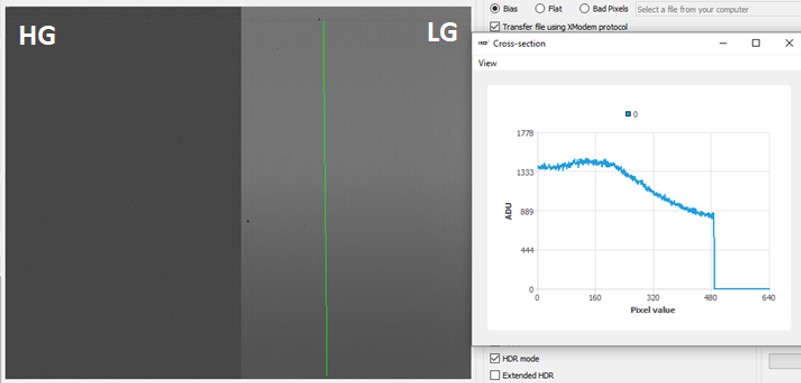Toggle the series 0 legend marker
Viewport: 801px width, 383px height.
(x=628, y=114)
